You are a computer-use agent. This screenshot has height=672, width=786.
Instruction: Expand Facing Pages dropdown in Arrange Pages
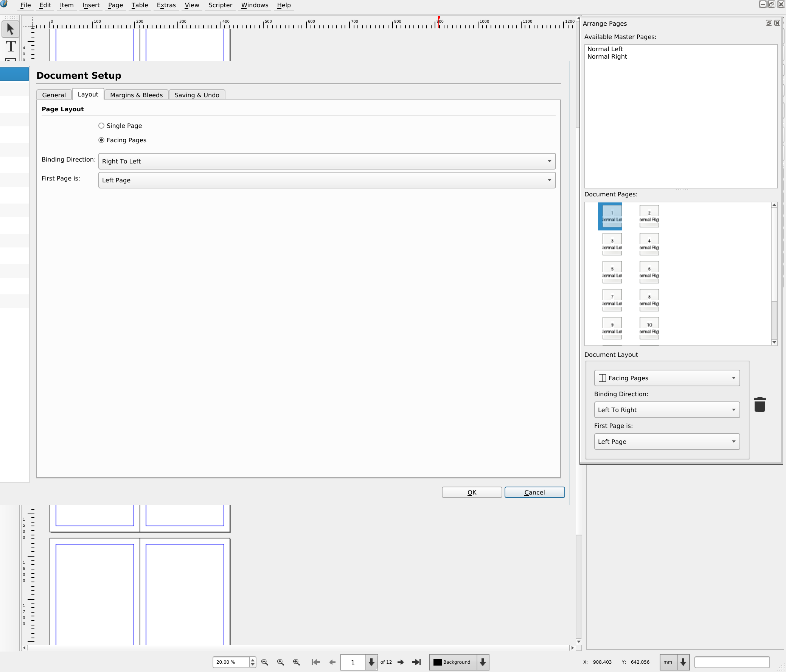tap(666, 378)
